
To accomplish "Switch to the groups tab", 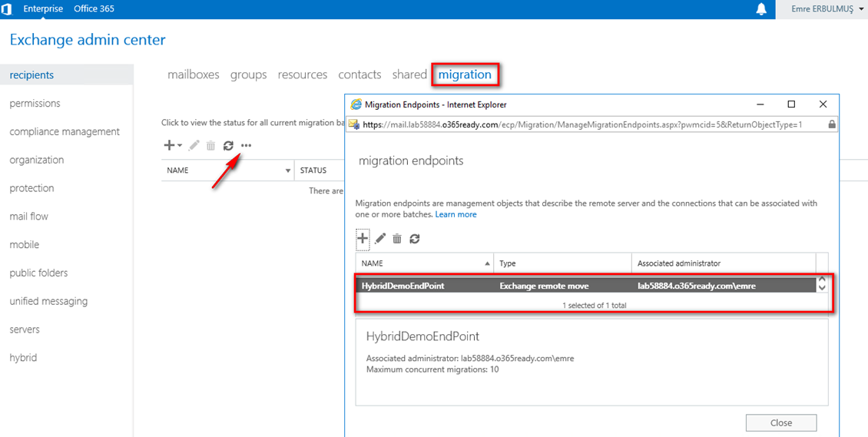I will tap(249, 74).
